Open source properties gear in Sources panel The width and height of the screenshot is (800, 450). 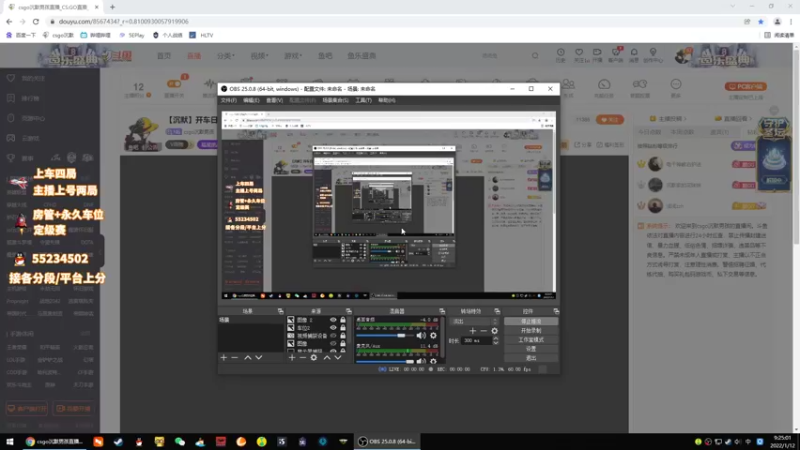pyautogui.click(x=314, y=358)
